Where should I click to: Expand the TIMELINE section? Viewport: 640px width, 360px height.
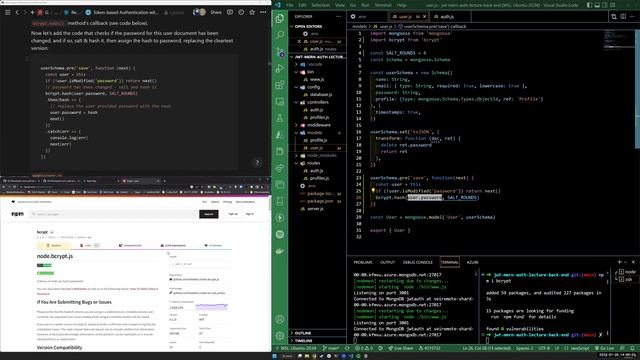coord(318,340)
